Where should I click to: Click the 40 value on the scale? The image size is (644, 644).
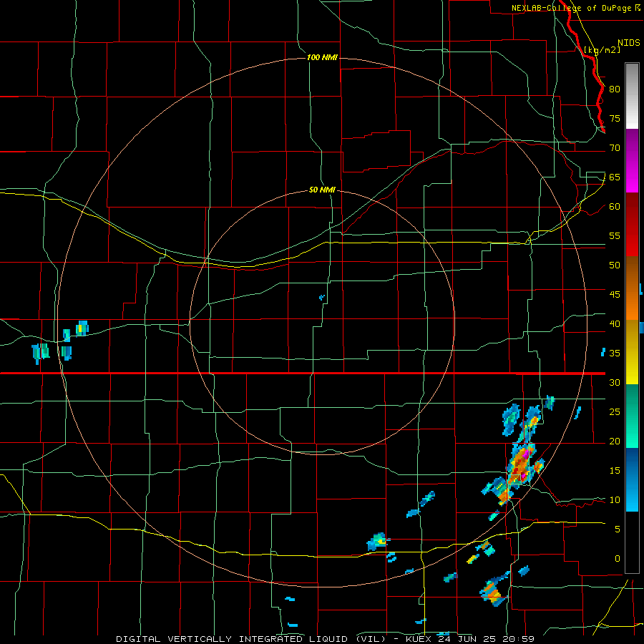[x=615, y=323]
